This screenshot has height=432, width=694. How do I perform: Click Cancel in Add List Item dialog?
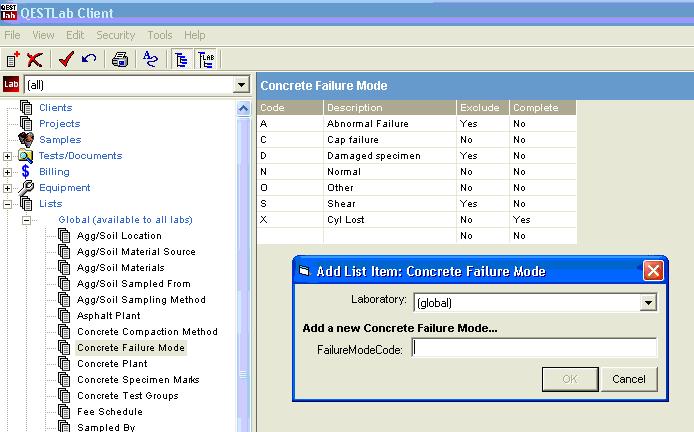click(628, 379)
